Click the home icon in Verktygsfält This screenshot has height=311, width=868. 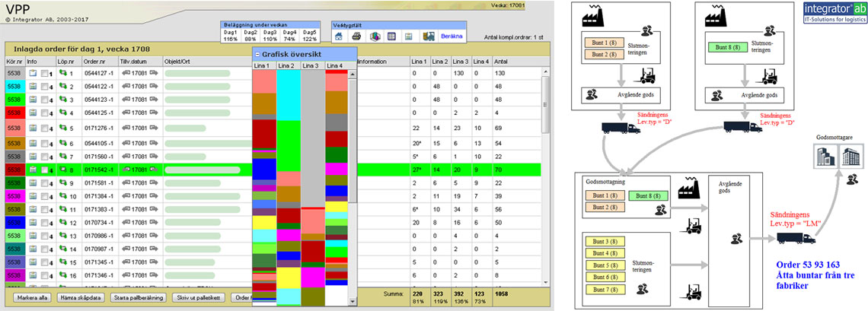click(x=339, y=36)
